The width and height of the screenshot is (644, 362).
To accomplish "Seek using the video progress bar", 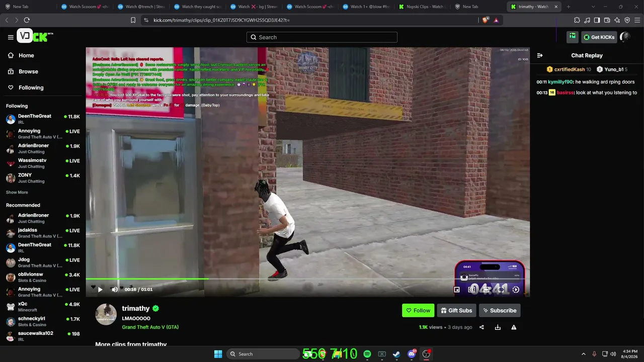I will tap(307, 279).
